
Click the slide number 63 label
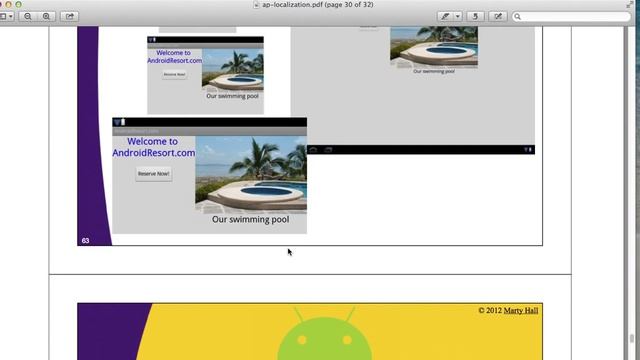tap(85, 240)
